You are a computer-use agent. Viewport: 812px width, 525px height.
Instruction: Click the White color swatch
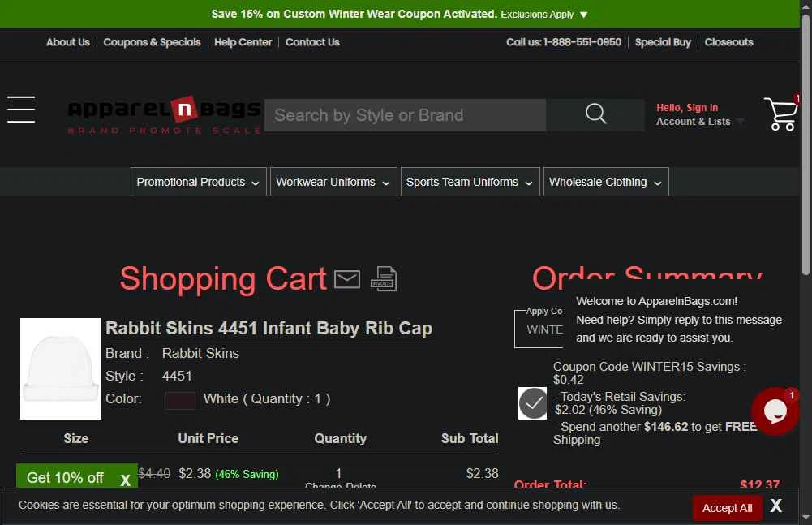point(180,400)
